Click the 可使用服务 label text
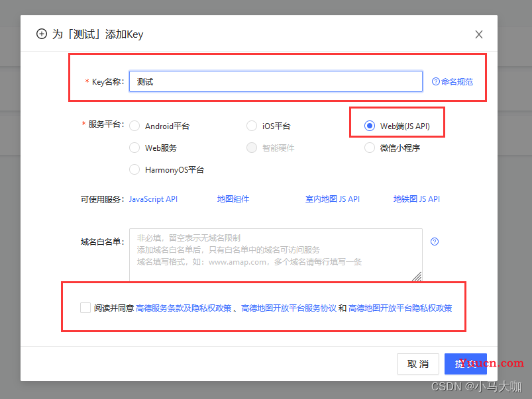The height and width of the screenshot is (399, 532). click(102, 199)
